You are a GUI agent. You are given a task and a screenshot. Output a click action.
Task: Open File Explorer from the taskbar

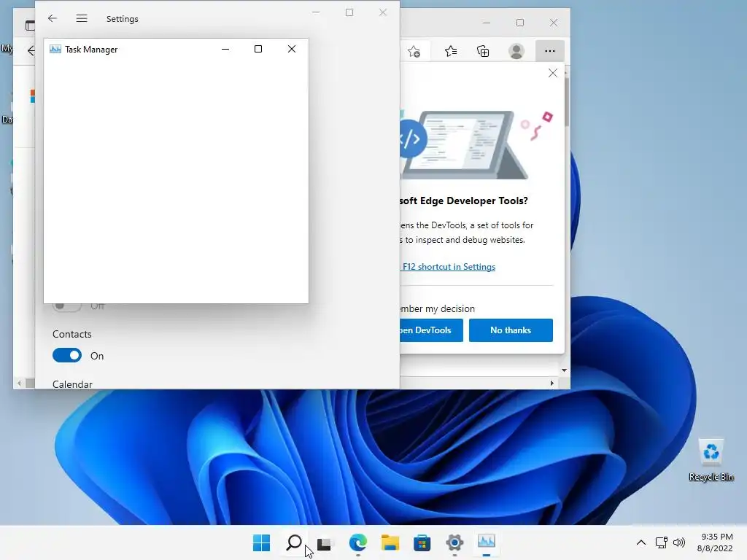coord(390,542)
